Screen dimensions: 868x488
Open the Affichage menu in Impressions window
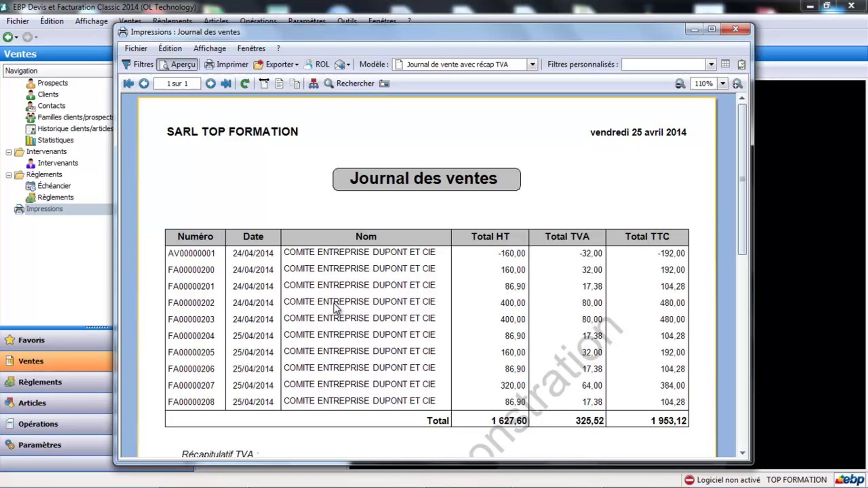coord(209,48)
